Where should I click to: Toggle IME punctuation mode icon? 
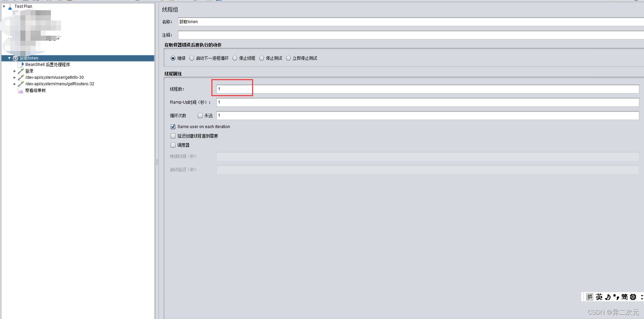click(616, 297)
